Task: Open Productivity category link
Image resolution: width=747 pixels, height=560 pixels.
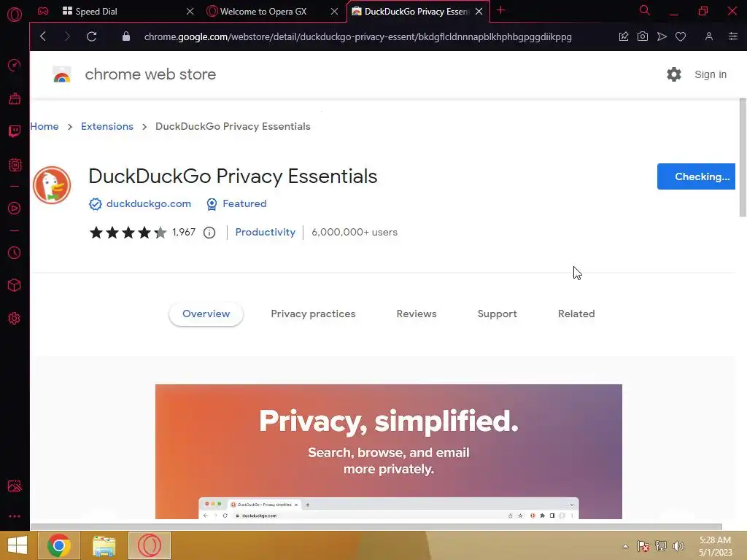Action: coord(266,233)
